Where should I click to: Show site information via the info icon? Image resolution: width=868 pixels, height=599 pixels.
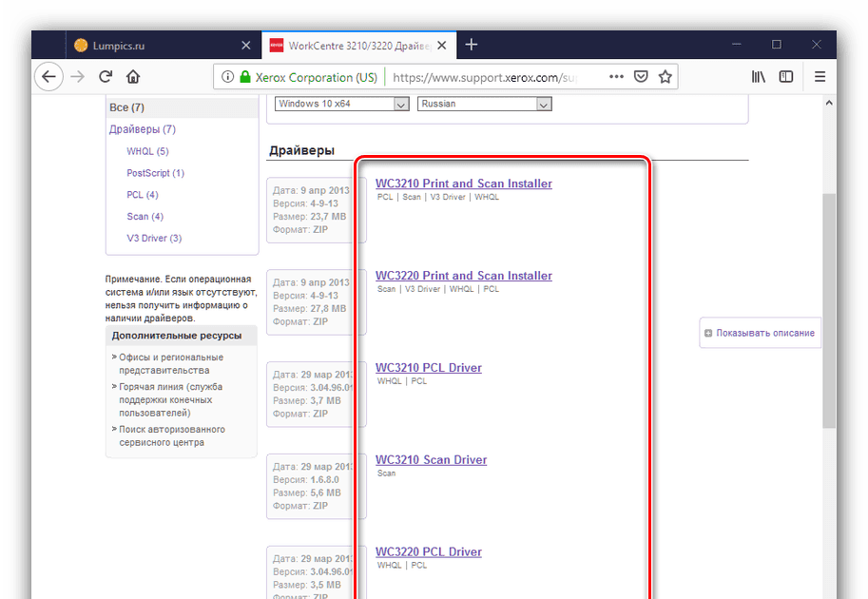pyautogui.click(x=227, y=77)
